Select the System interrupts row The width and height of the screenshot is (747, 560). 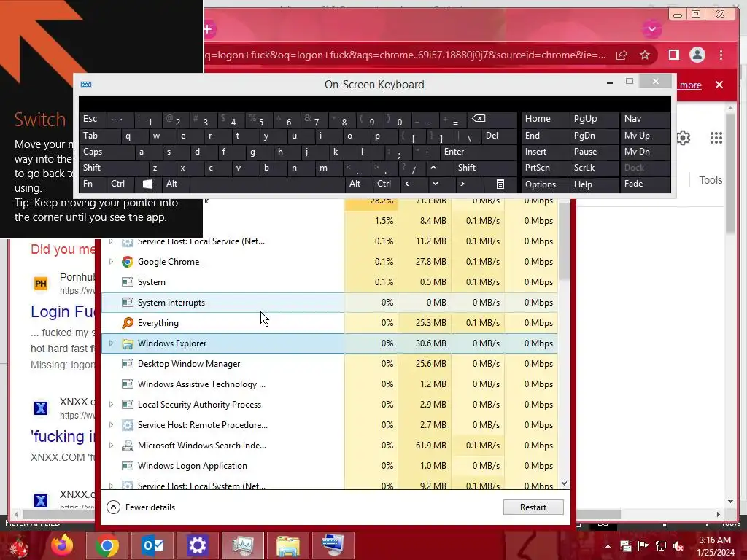330,303
